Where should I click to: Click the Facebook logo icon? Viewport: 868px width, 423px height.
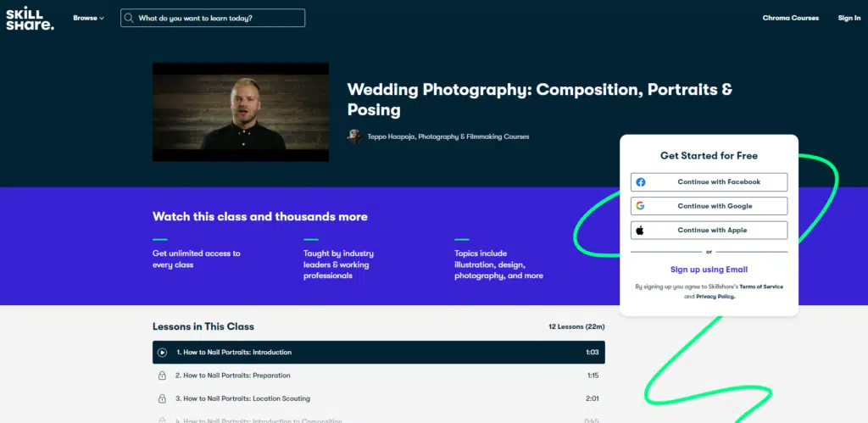pyautogui.click(x=641, y=182)
